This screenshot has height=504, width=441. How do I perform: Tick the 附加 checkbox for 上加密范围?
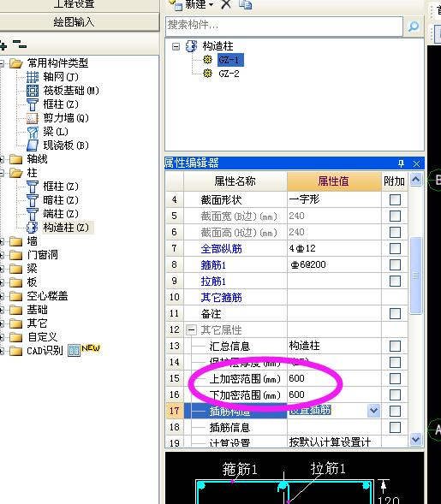395,379
